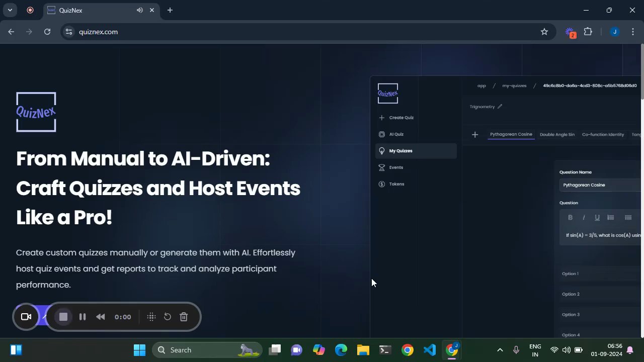
Task: Open the extension with badge 2
Action: [571, 32]
